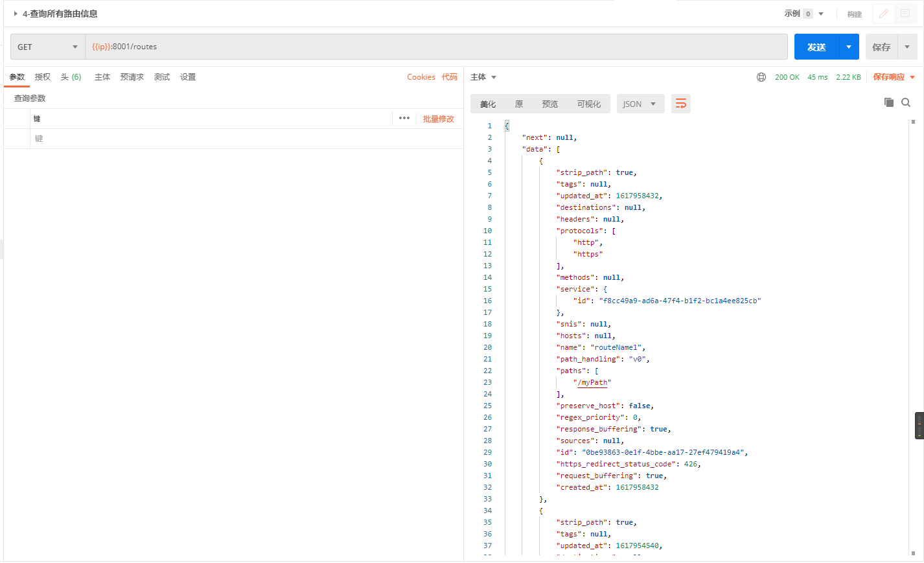
Task: Click the 批量修改 link
Action: pyautogui.click(x=439, y=119)
